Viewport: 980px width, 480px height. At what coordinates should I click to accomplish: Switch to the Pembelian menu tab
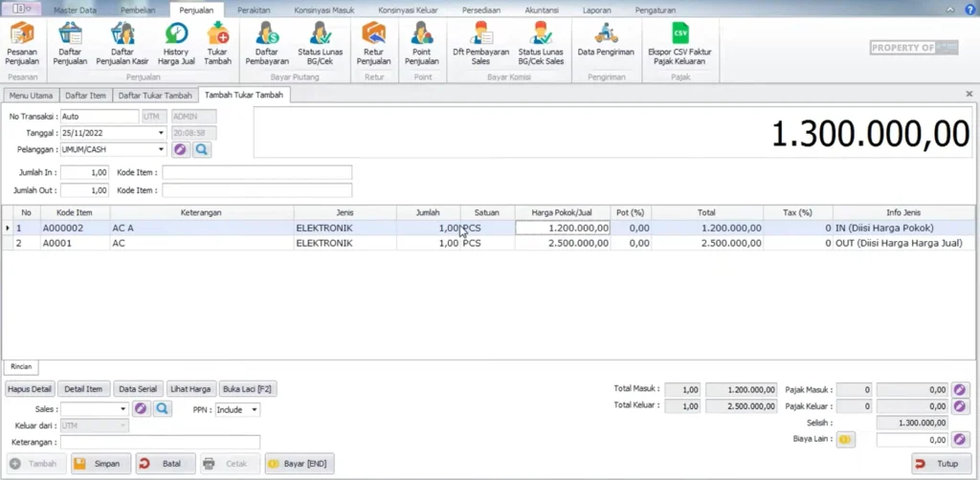click(x=140, y=10)
